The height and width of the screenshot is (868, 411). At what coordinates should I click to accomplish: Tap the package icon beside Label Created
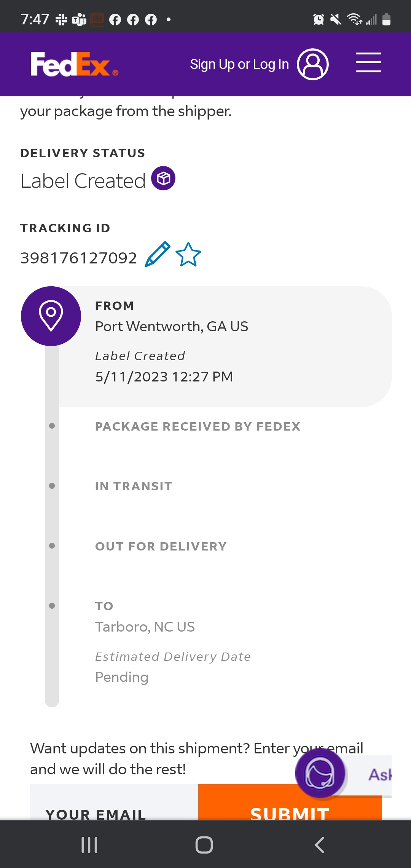pyautogui.click(x=163, y=178)
